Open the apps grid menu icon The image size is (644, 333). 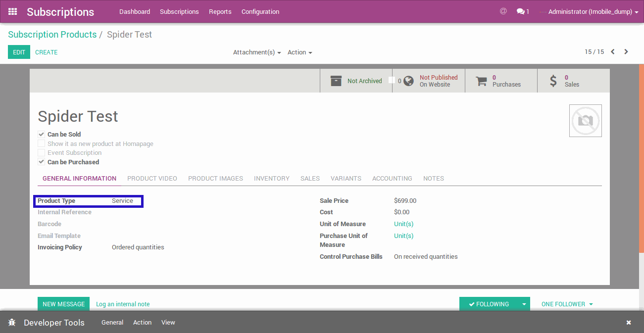point(13,11)
